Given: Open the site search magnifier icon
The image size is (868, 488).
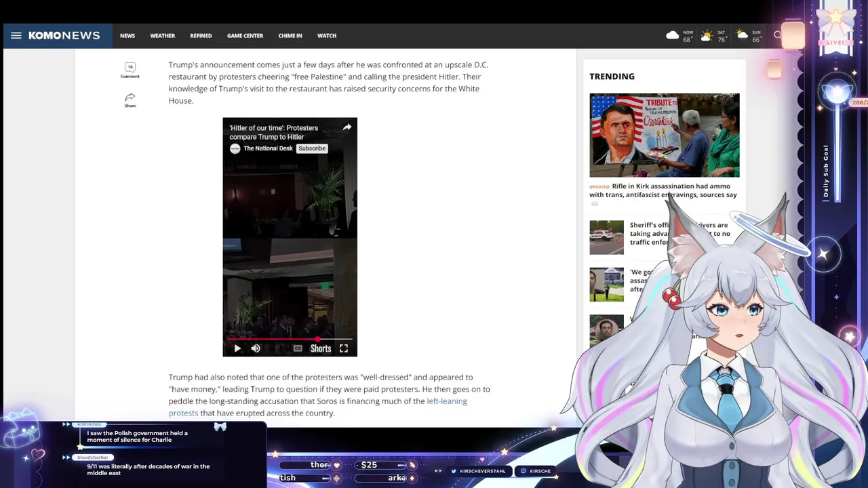Looking at the screenshot, I should pos(778,35).
